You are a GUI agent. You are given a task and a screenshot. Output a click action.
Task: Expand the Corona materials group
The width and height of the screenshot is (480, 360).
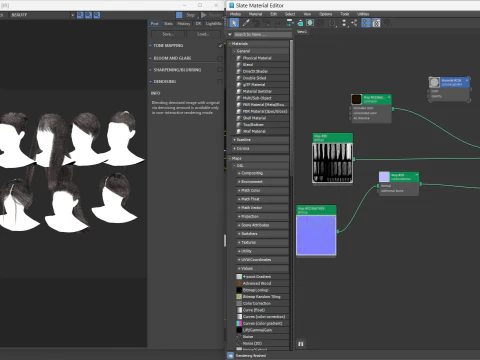point(234,148)
